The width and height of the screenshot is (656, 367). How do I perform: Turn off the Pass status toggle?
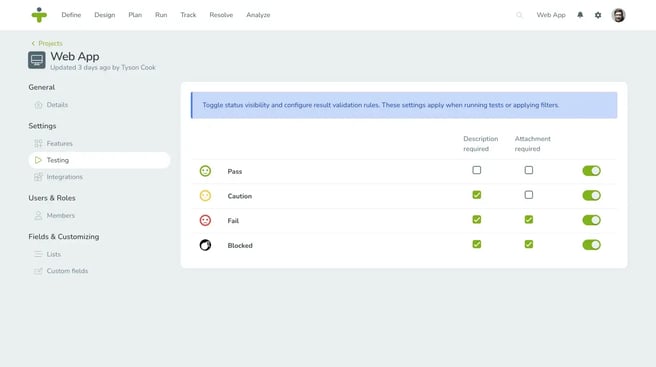592,171
